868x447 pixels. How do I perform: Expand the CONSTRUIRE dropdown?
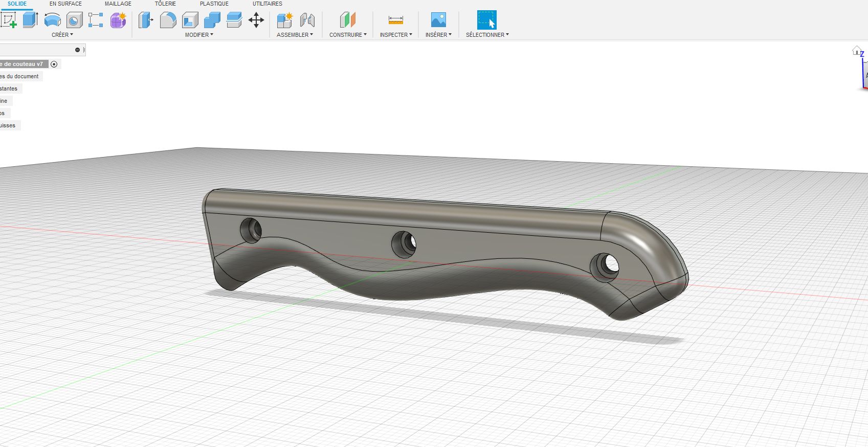click(x=348, y=35)
